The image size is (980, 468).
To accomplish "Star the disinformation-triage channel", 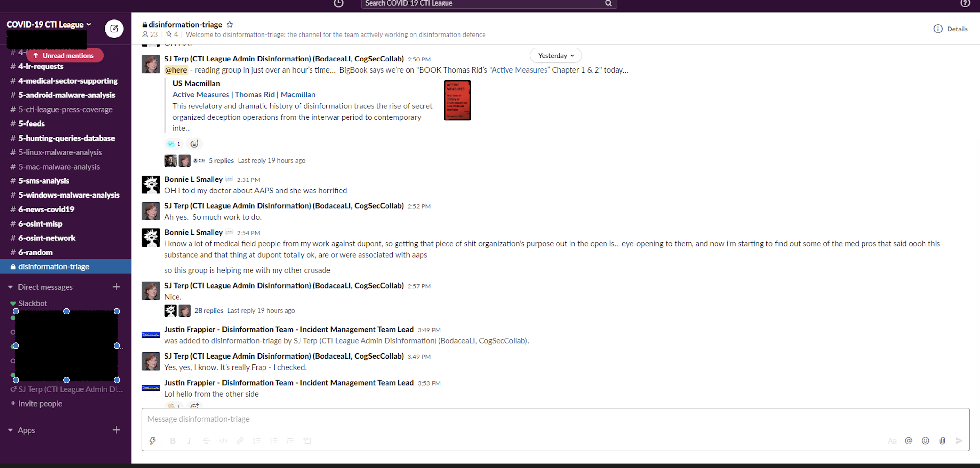I will pos(230,24).
